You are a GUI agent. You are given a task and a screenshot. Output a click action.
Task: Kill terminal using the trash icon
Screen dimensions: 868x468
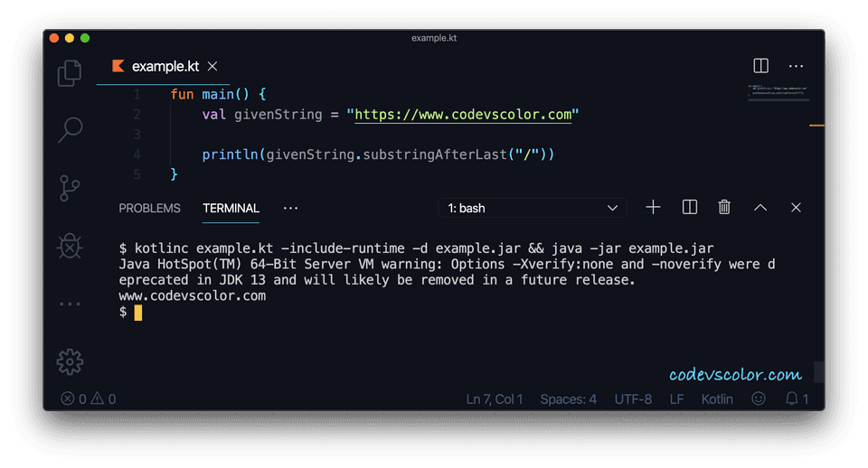coord(724,208)
